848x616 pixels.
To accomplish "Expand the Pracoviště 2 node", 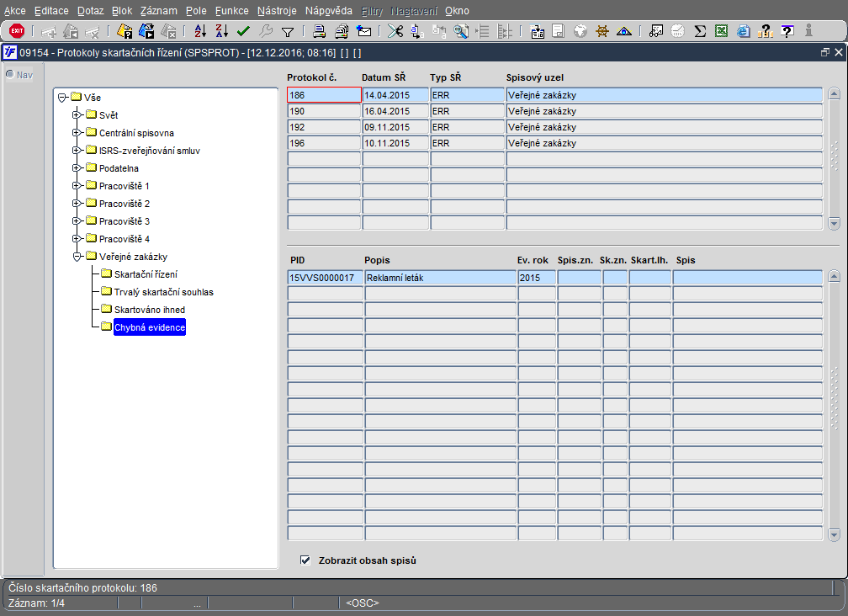I will click(77, 204).
